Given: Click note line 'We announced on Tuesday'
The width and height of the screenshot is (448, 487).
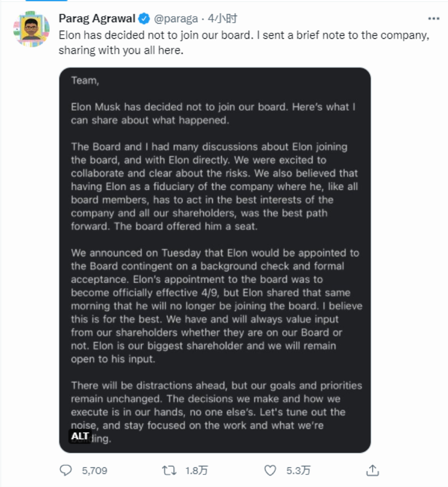Looking at the screenshot, I should pos(215,253).
